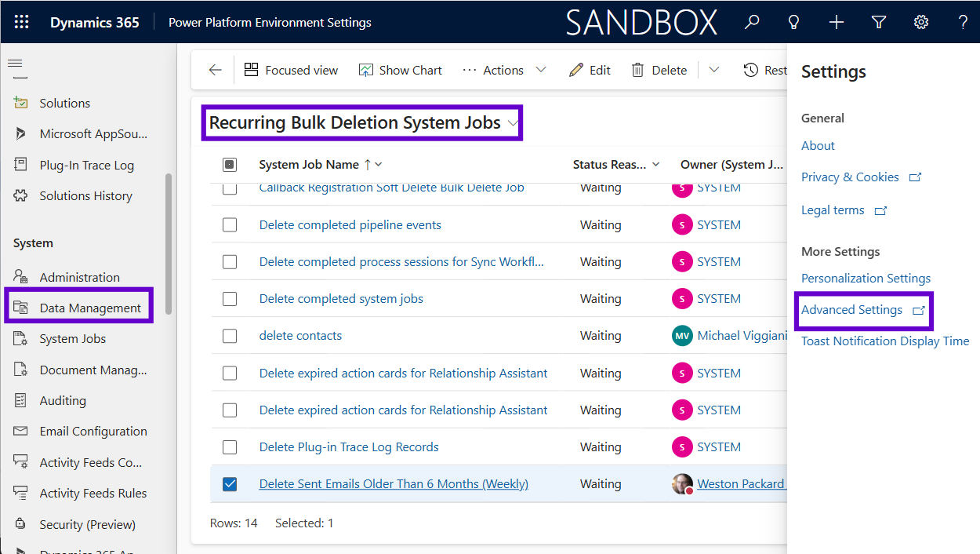This screenshot has width=980, height=554.
Task: Open the help question mark icon
Action: [963, 22]
